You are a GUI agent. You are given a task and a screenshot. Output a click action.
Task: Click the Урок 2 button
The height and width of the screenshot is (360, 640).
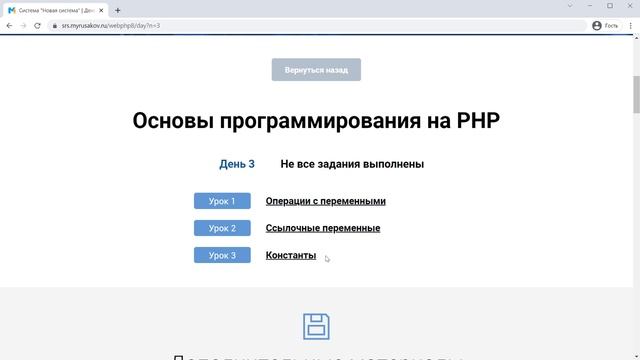[222, 228]
